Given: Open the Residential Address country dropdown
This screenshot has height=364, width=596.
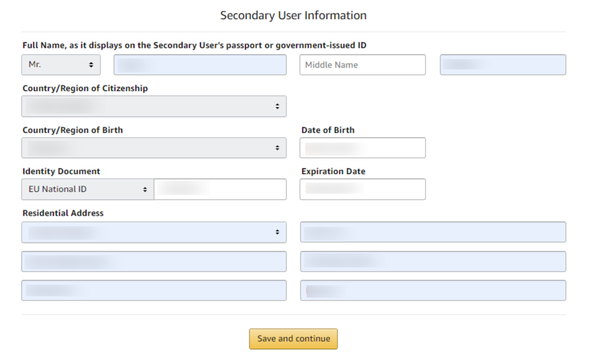Looking at the screenshot, I should (154, 232).
